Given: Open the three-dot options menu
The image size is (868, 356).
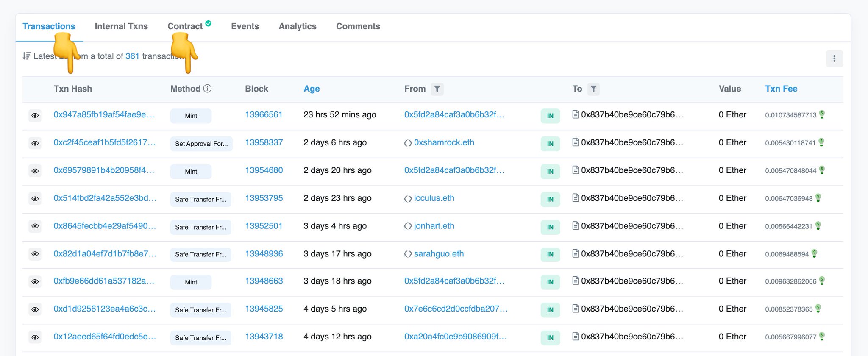Looking at the screenshot, I should (834, 58).
